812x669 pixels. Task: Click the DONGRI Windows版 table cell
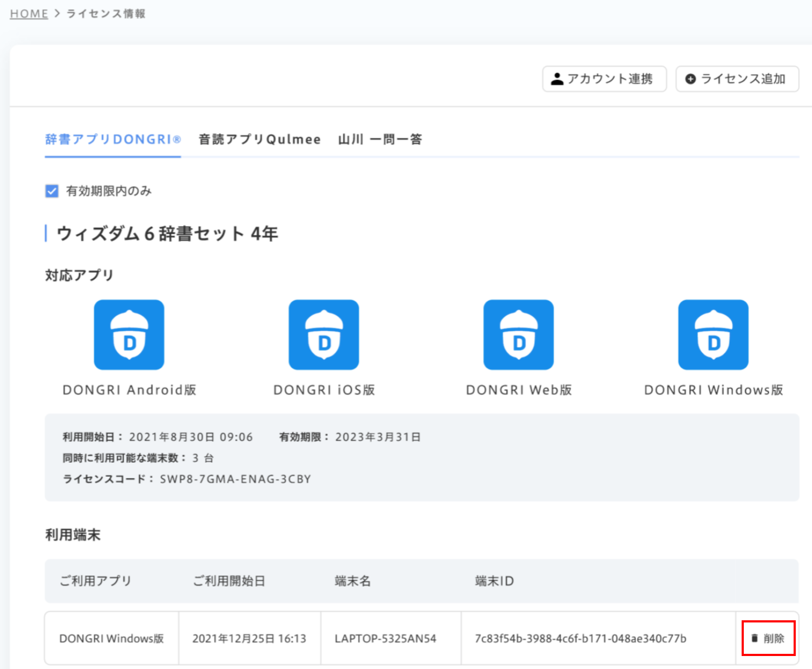[112, 638]
